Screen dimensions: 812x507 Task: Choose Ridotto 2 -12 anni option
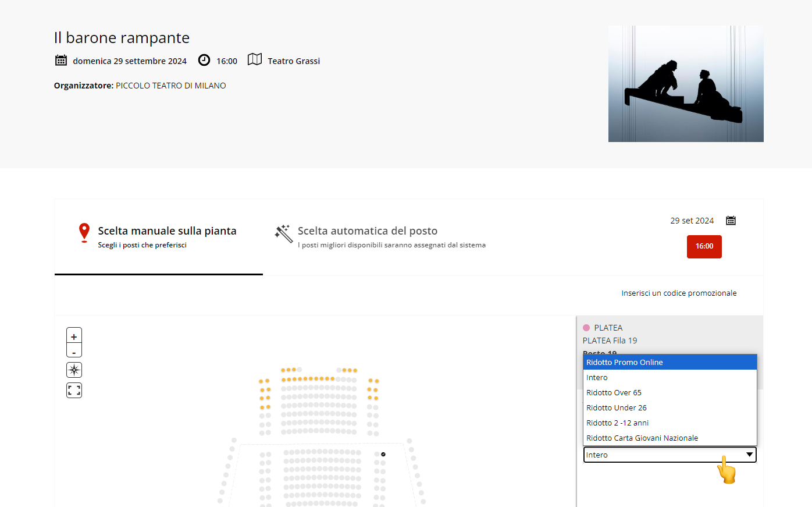[670, 423]
